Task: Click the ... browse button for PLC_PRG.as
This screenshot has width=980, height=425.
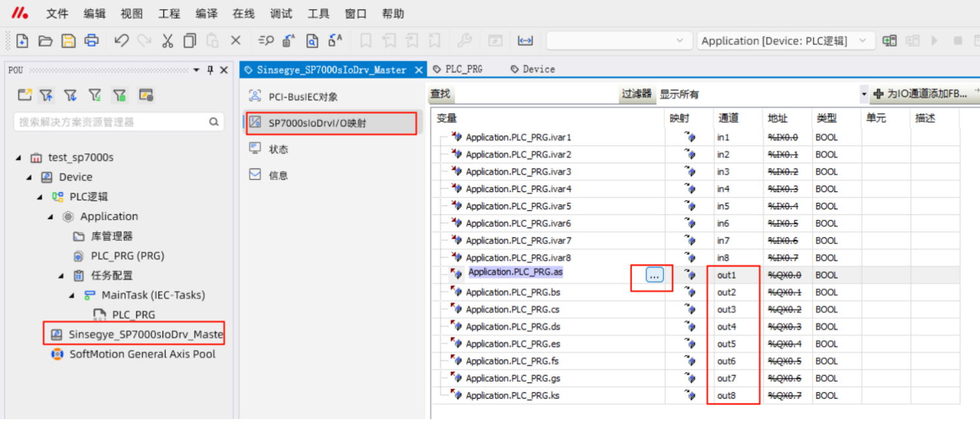Action: coord(654,276)
